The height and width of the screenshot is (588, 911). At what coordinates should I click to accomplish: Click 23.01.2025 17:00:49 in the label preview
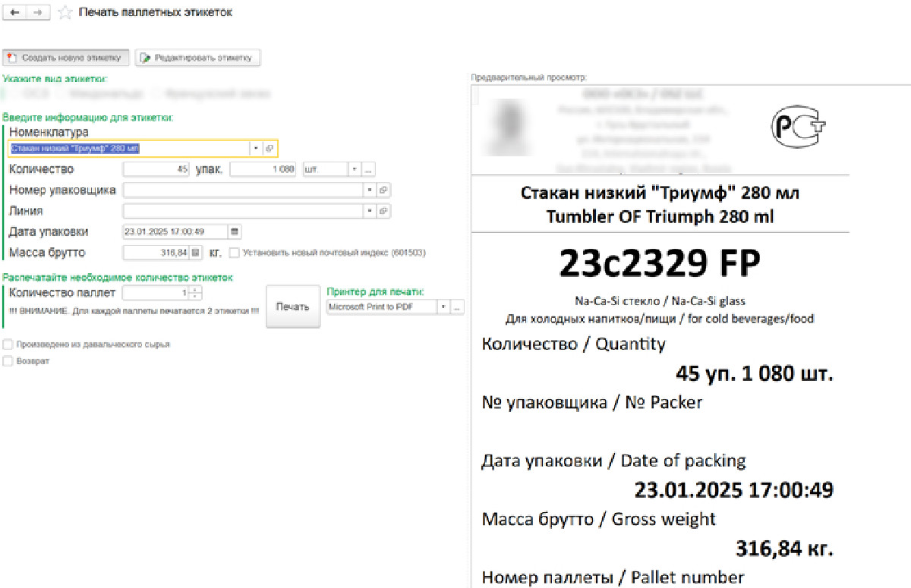[x=733, y=489]
